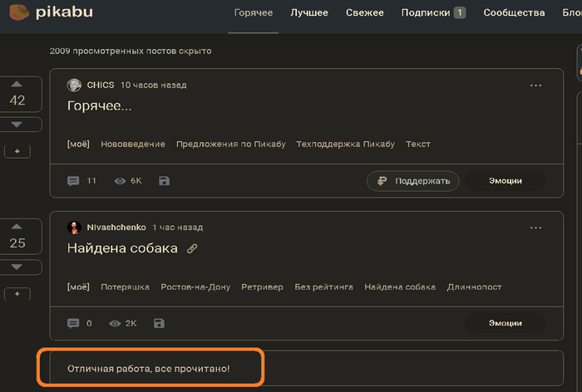The image size is (582, 392).
Task: Click views eye icon on Nivashchenko post
Action: (x=115, y=323)
